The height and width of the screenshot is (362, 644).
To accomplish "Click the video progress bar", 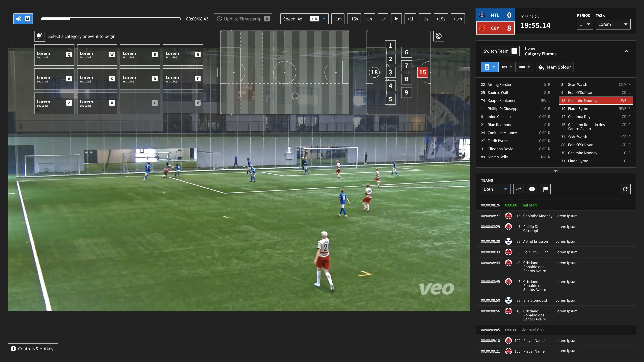I will pyautogui.click(x=111, y=19).
